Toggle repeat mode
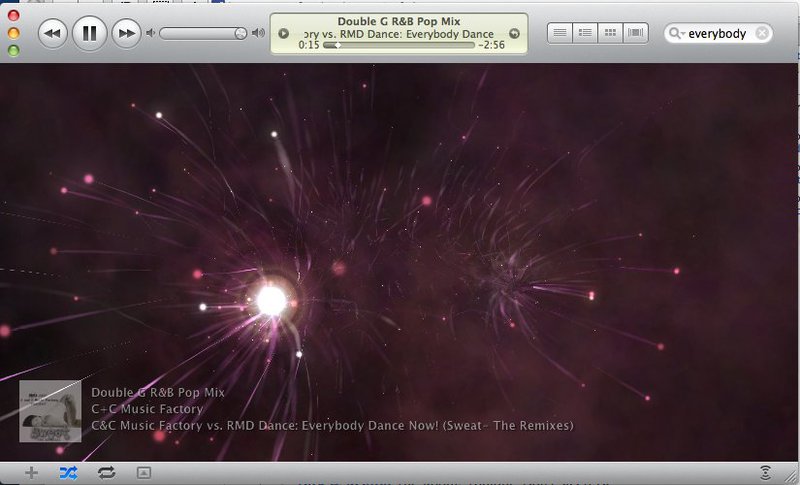Screen dimensions: 800x485 [106, 473]
